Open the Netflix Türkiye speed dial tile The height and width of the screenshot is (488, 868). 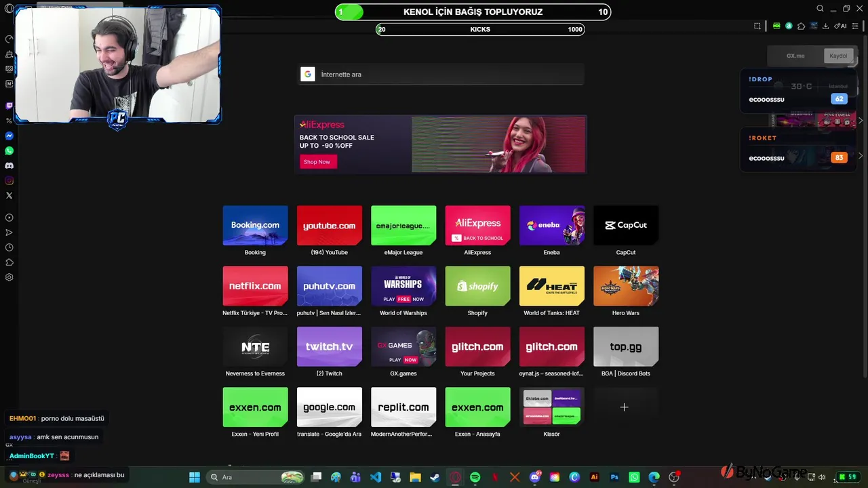tap(255, 286)
